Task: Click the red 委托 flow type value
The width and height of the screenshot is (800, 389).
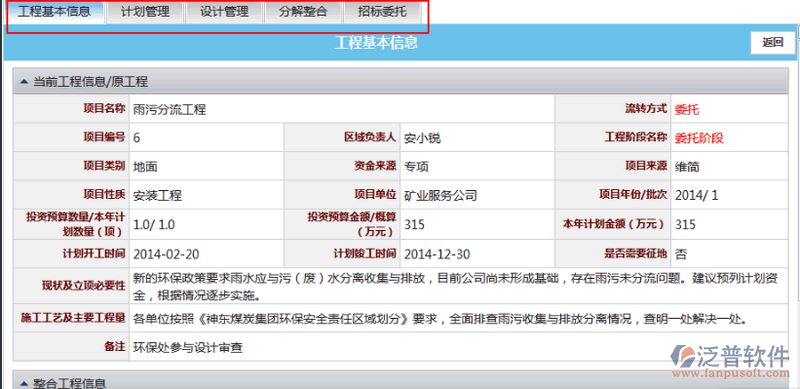Action: 687,109
